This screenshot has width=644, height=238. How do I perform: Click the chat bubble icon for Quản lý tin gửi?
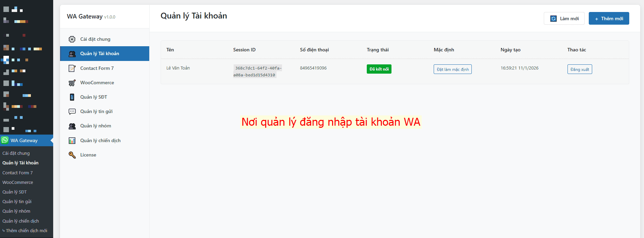coord(72,112)
